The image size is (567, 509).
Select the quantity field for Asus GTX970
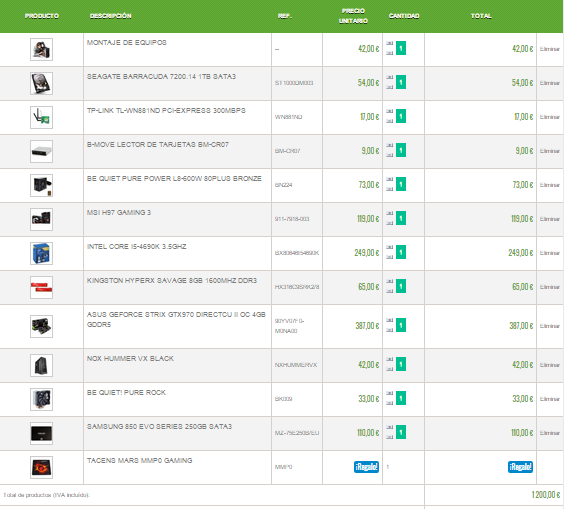pos(401,325)
